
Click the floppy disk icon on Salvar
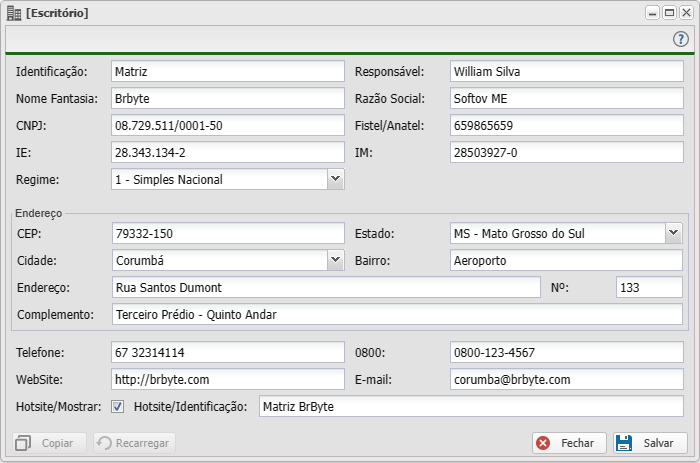coord(624,443)
